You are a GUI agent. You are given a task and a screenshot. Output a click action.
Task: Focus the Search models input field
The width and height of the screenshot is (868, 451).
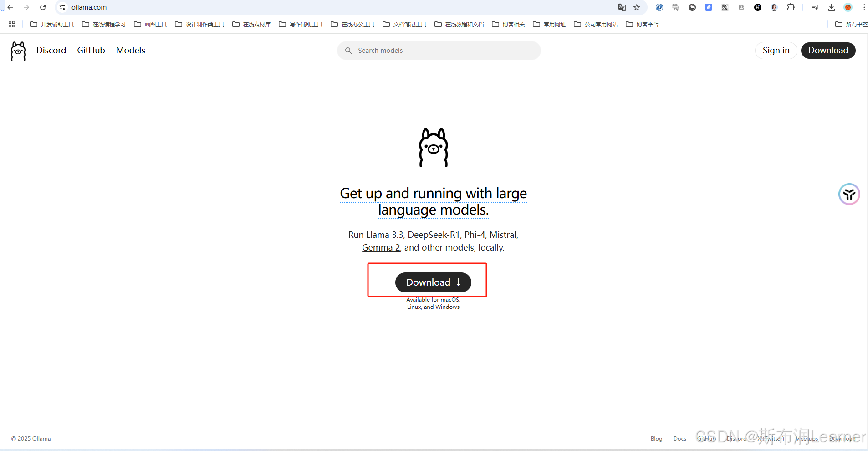[x=439, y=51]
